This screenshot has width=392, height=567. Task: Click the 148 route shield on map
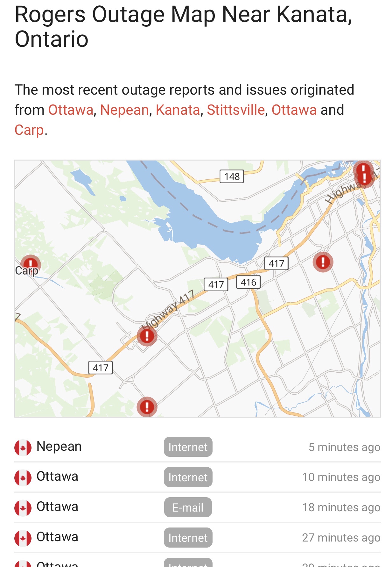[x=232, y=176]
